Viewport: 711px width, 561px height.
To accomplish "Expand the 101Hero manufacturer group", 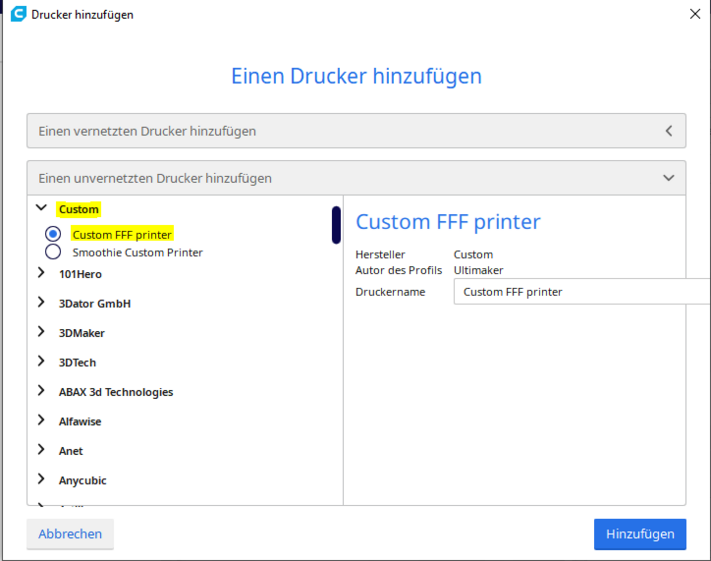I will (41, 273).
